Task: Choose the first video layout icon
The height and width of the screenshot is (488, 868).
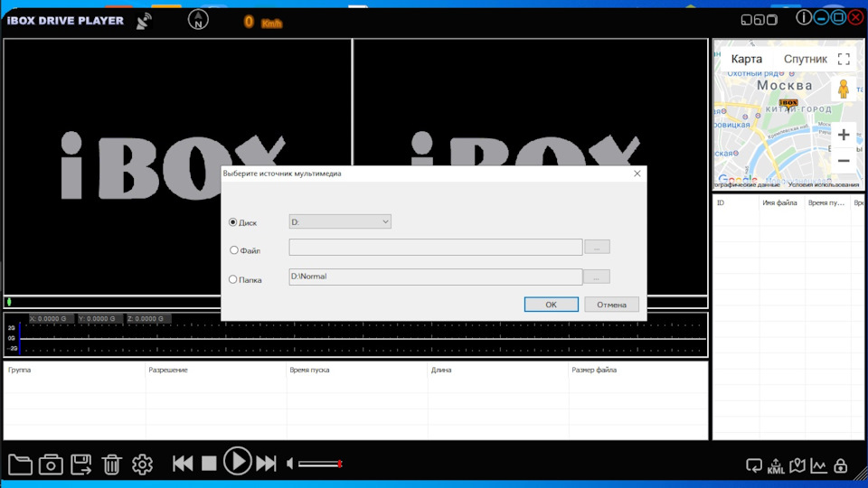Action: pos(746,20)
